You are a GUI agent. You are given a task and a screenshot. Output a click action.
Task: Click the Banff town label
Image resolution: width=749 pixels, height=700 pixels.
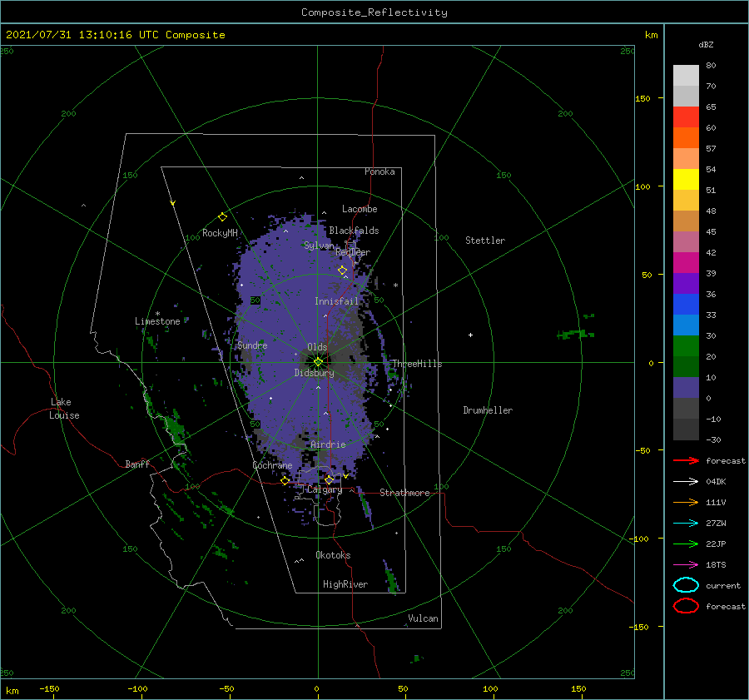137,464
